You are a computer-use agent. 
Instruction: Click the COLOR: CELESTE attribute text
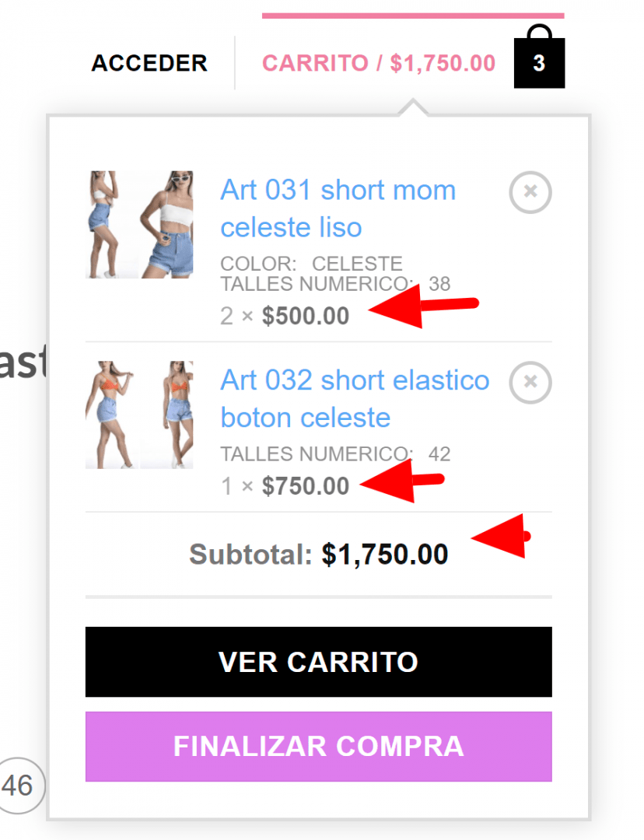coord(311,264)
